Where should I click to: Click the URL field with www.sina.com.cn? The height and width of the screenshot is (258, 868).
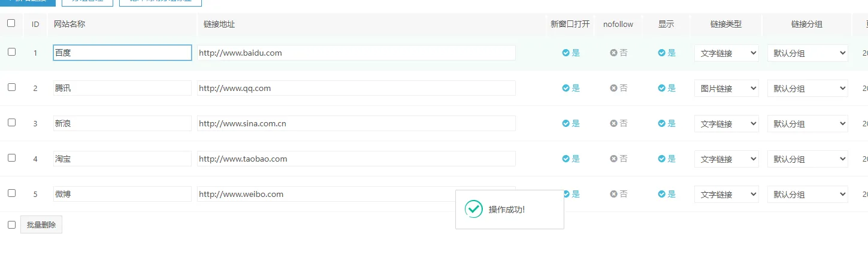pyautogui.click(x=356, y=123)
